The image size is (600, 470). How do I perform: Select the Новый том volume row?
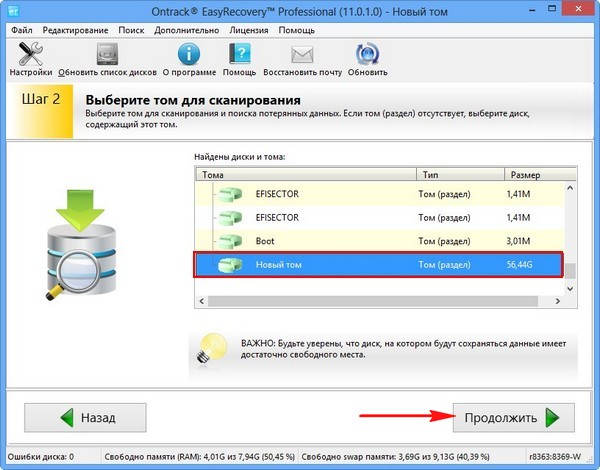click(x=379, y=264)
